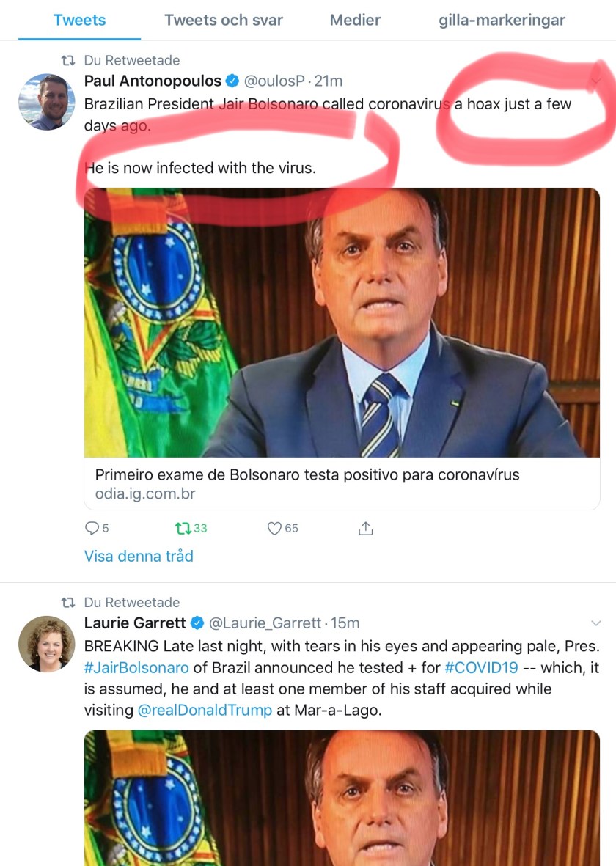The height and width of the screenshot is (866, 616).
Task: Like the Paul Antonopoulos tweet
Action: [x=274, y=528]
